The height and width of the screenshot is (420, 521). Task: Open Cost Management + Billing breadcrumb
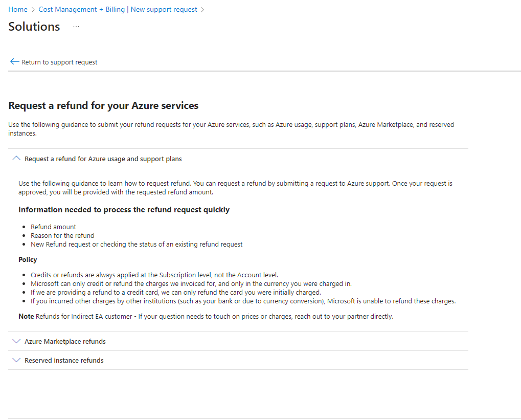click(118, 9)
